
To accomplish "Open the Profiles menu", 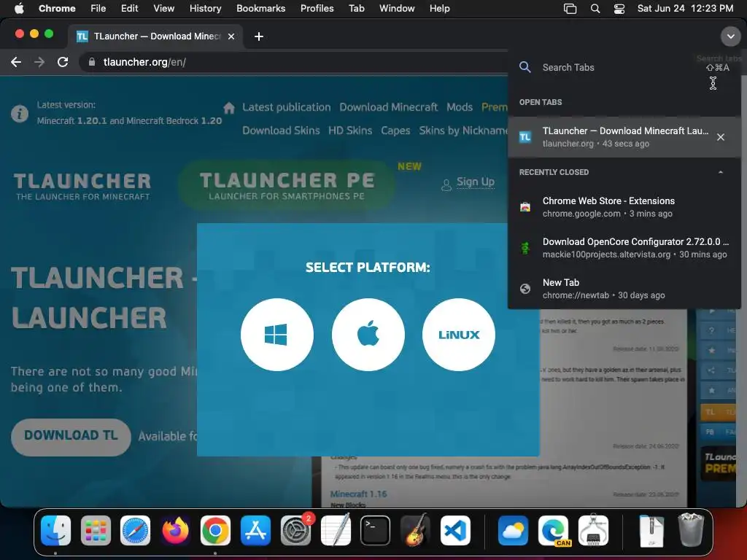I will pos(317,8).
